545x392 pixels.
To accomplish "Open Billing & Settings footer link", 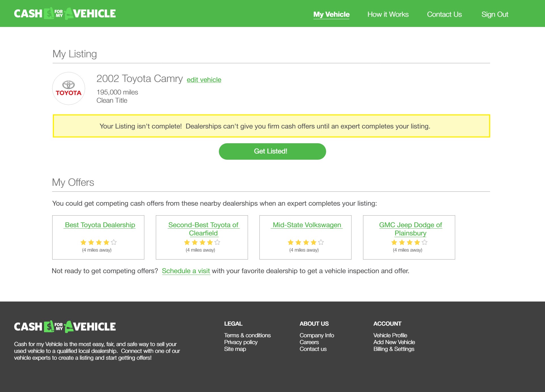I will 393,349.
